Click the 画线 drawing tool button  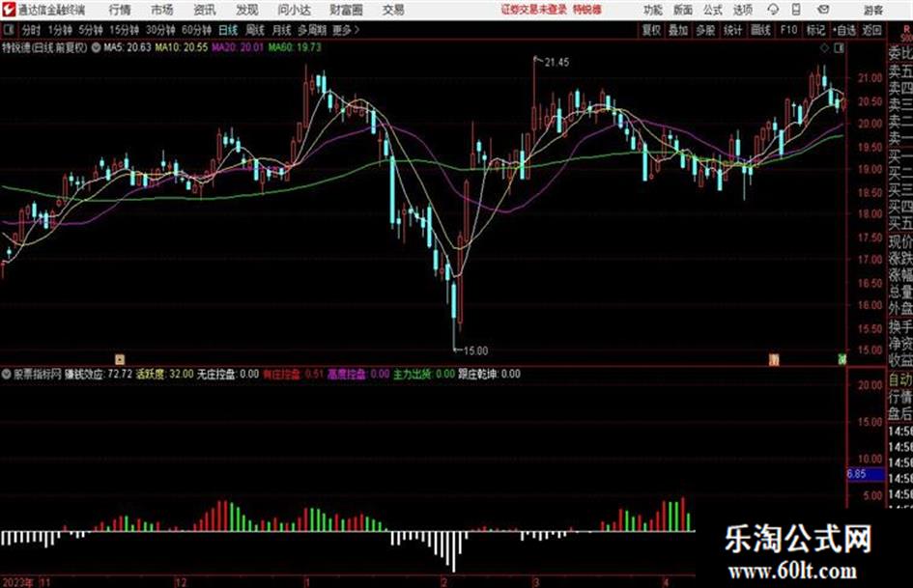pyautogui.click(x=760, y=30)
